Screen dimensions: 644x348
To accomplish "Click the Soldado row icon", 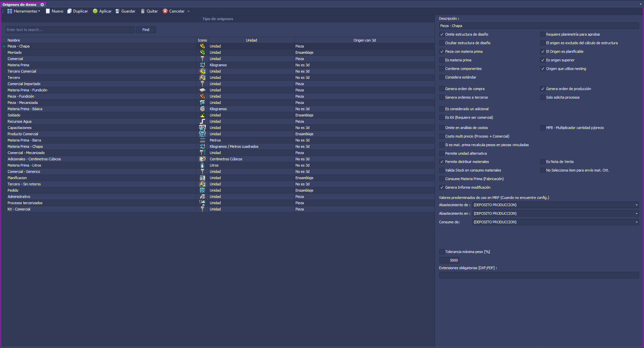I will pos(202,115).
